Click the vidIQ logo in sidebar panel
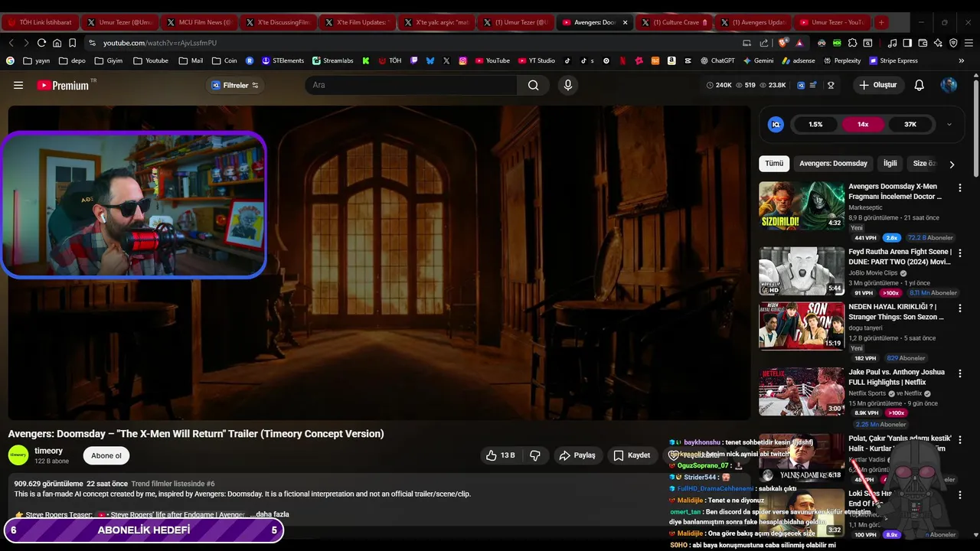 click(x=776, y=124)
